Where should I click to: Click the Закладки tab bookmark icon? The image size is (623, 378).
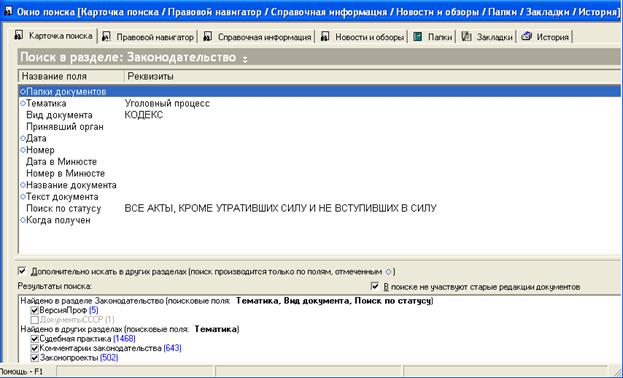point(466,37)
